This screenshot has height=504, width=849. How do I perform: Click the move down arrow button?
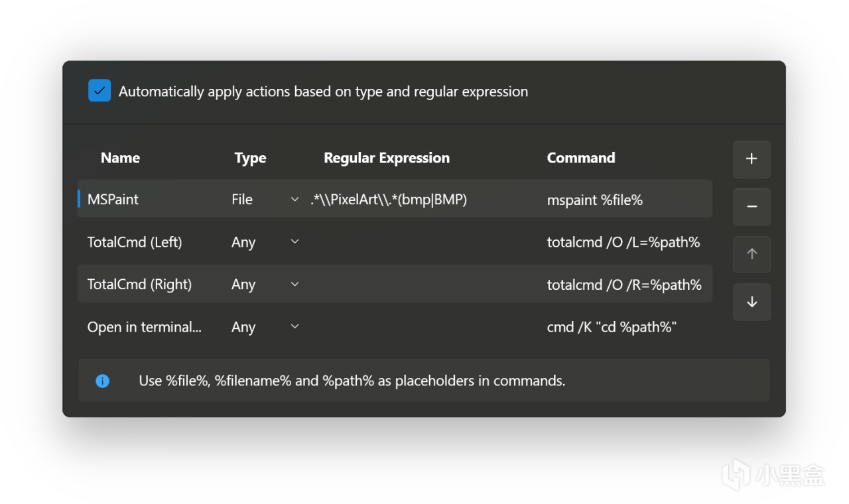pos(751,302)
